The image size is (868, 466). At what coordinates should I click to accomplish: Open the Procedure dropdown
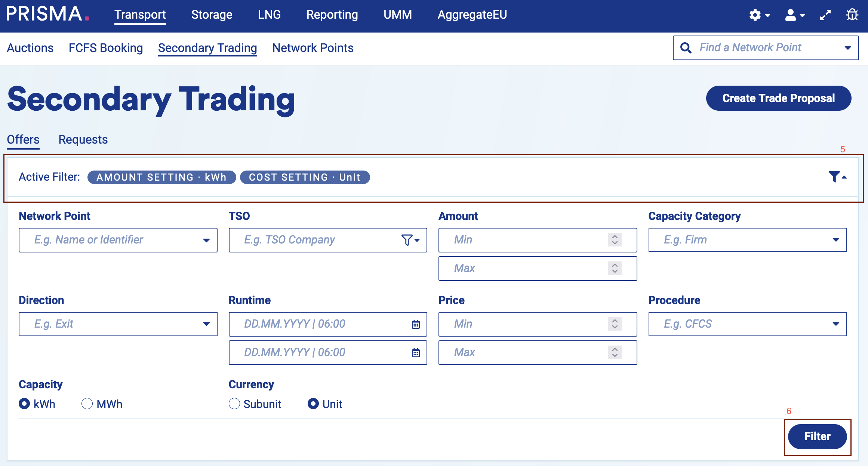pyautogui.click(x=836, y=324)
